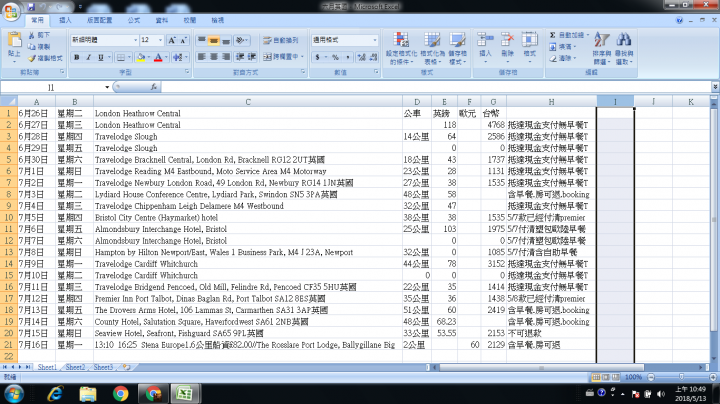The image size is (720, 404).
Task: Toggle Align Text Left
Action: [x=202, y=57]
